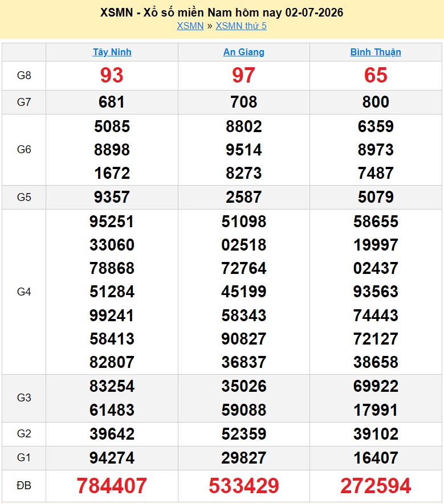This screenshot has width=444, height=504.
Task: Select G1 result 29827
Action: point(244,458)
